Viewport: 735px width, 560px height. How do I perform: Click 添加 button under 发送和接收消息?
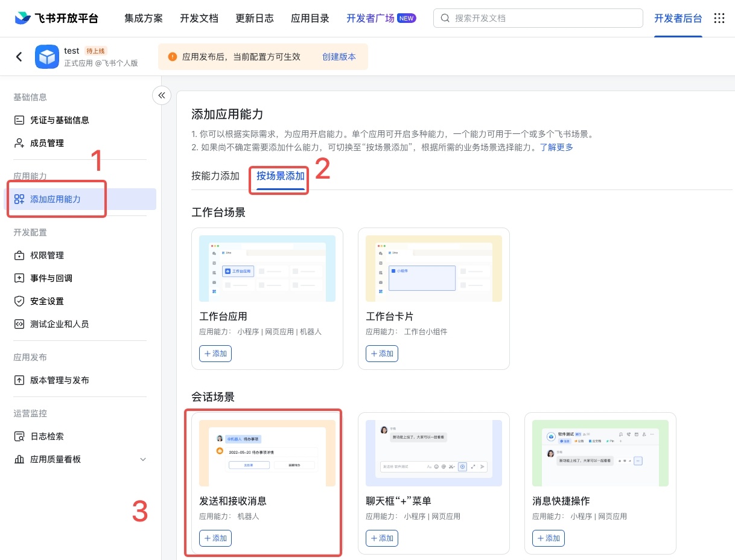tap(215, 538)
